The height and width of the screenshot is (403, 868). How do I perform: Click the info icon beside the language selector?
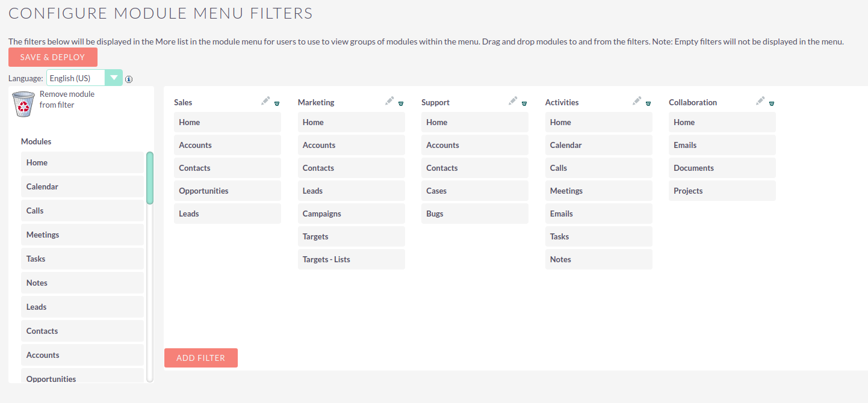129,79
